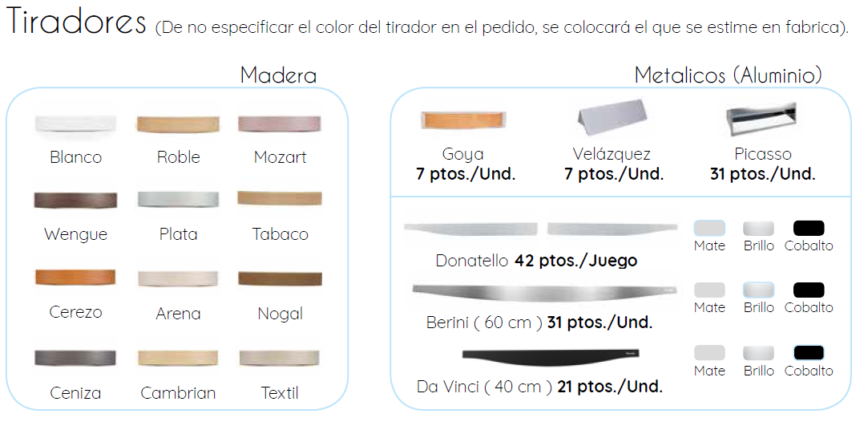Click the Metalicos (Aluminio) heading

[728, 75]
